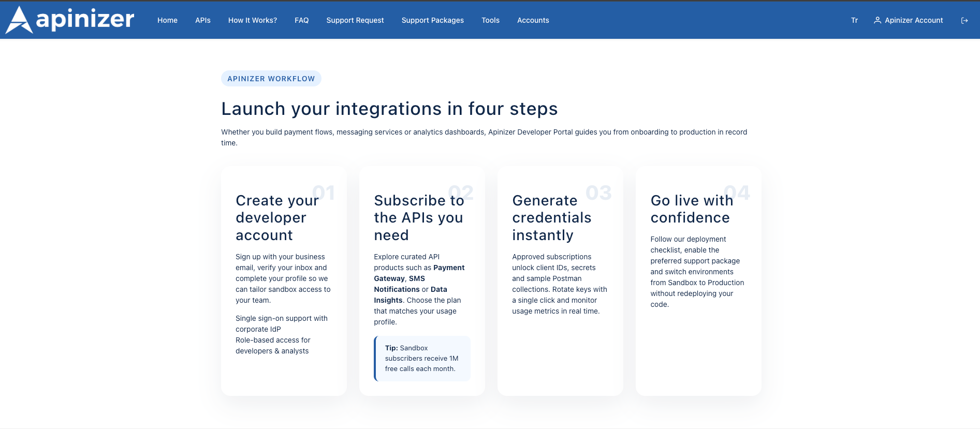Screen dimensions: 980x429
Task: Select the 'Create your developer account' card
Action: point(284,280)
